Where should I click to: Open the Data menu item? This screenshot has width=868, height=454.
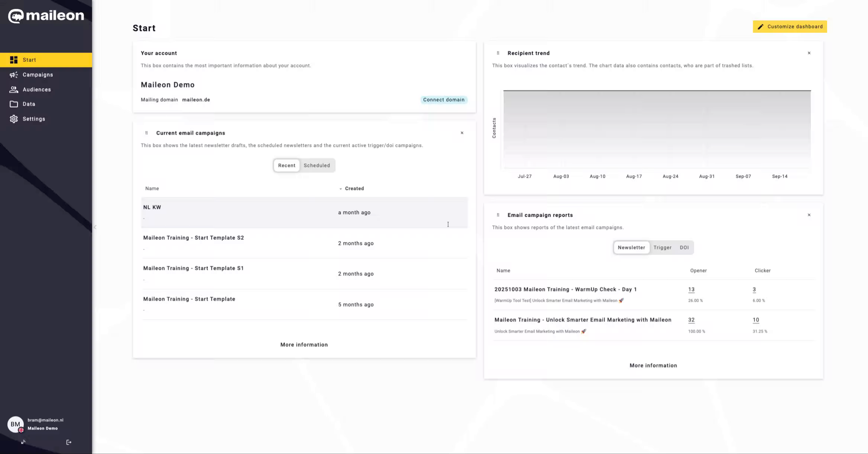[x=46, y=104]
